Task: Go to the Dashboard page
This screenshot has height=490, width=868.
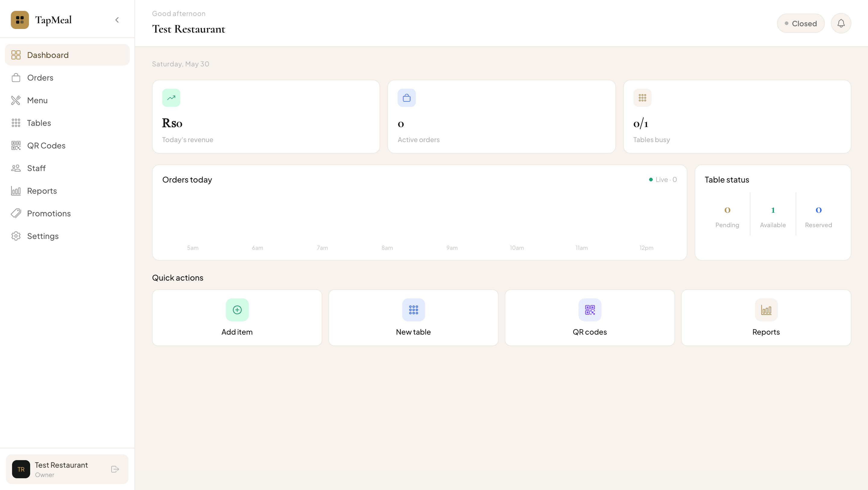Action: [x=67, y=55]
